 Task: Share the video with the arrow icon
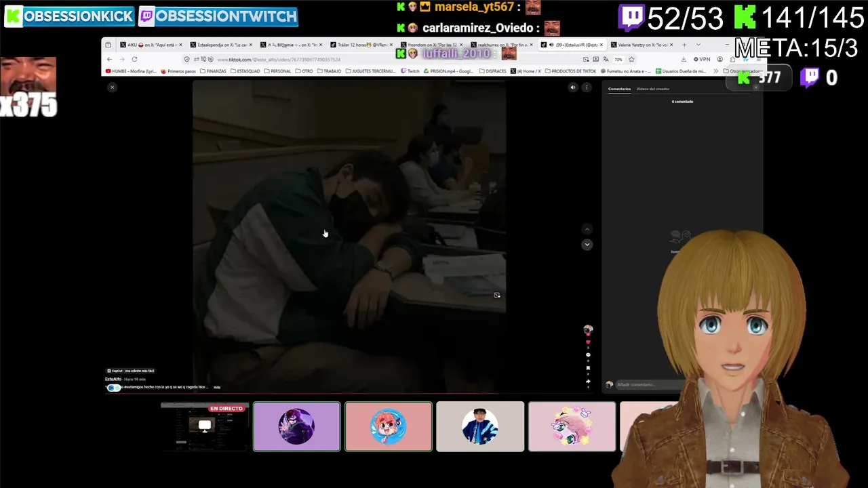588,381
